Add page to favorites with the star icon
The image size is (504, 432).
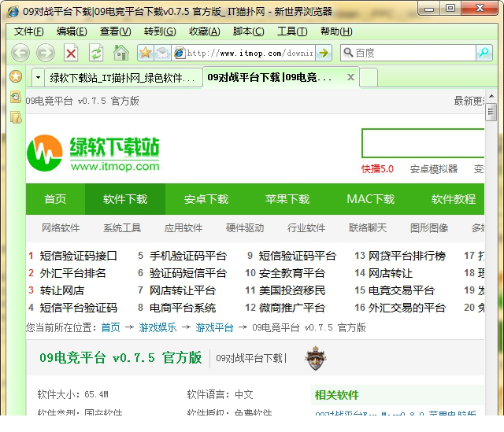[x=145, y=53]
